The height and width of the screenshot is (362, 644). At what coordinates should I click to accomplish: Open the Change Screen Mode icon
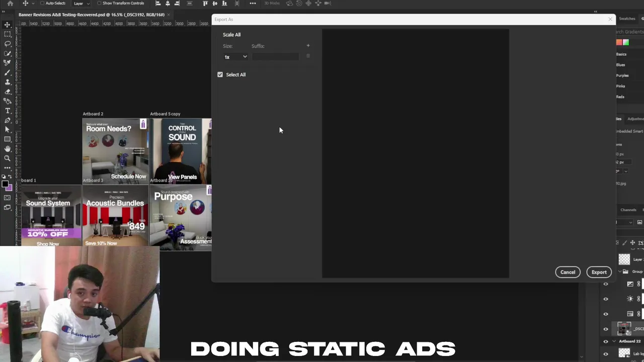pos(7,207)
